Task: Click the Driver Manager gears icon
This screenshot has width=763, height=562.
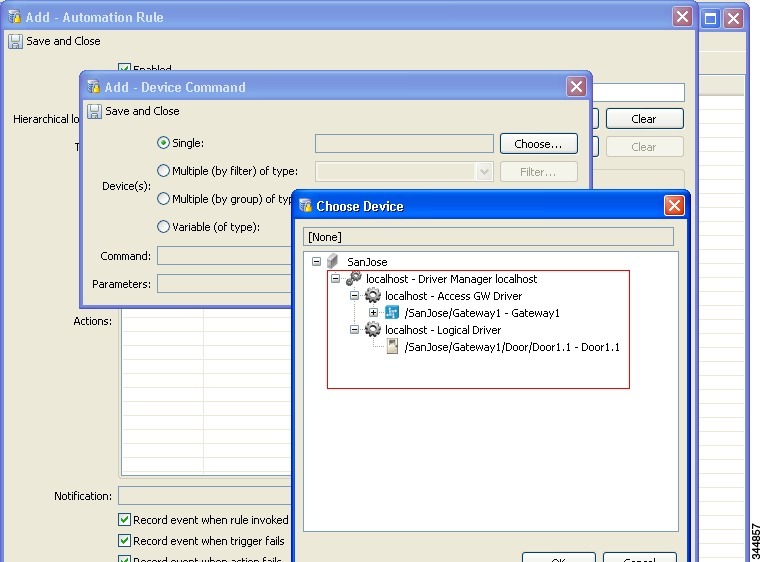Action: click(x=354, y=279)
